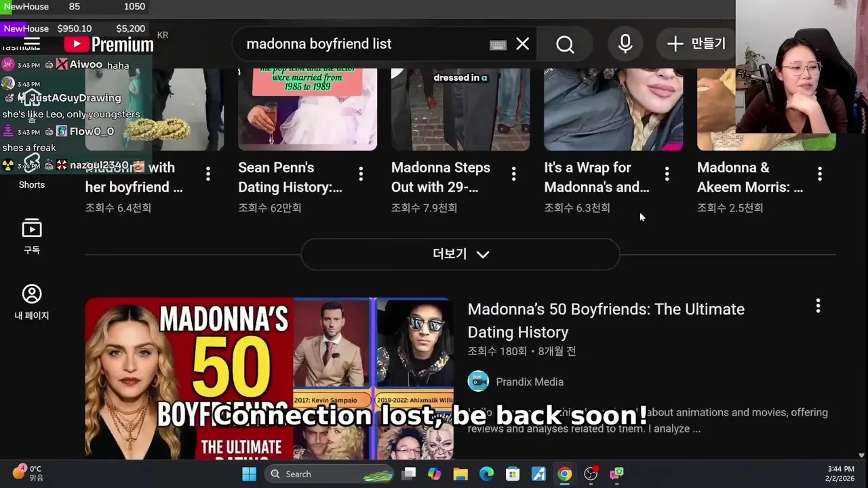The image size is (868, 488).
Task: Open the 'Sean Penn's Dating History' short title
Action: 290,178
